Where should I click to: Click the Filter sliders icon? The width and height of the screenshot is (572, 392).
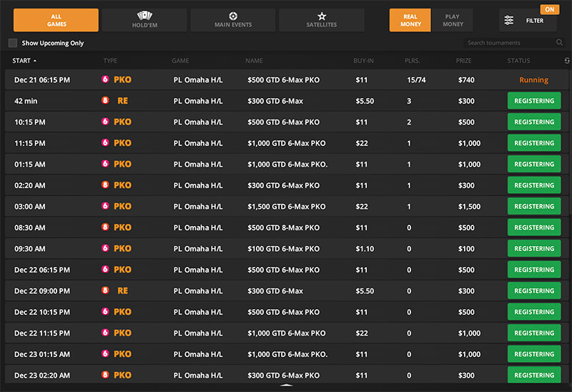pyautogui.click(x=508, y=20)
